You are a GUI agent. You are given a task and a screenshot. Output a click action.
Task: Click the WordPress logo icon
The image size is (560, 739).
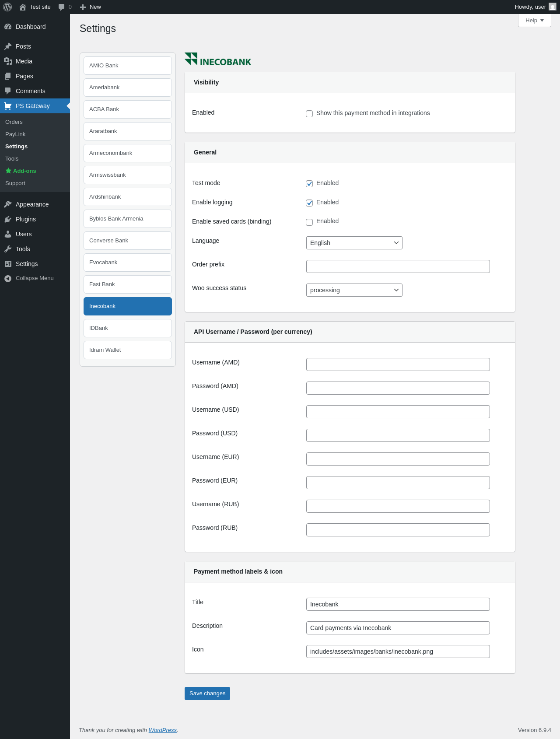click(7, 7)
